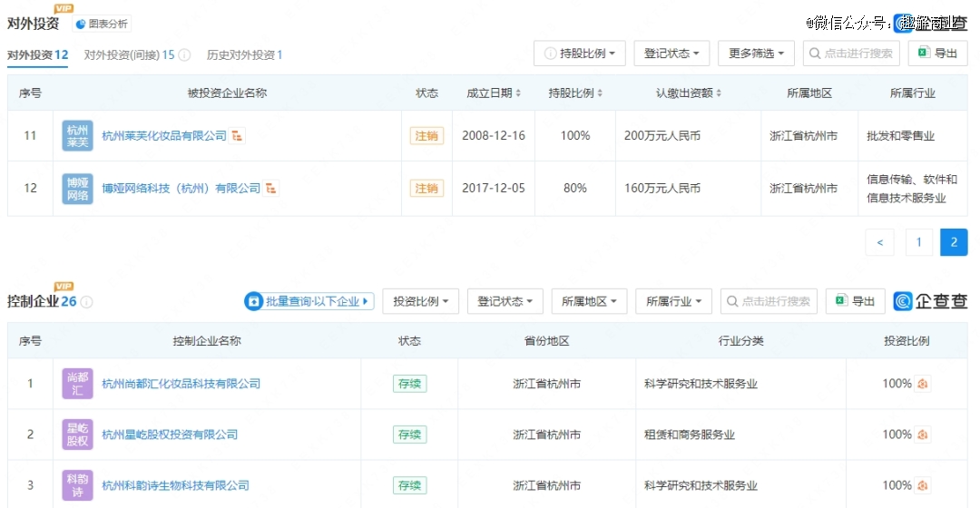Click 存续 status tag of 杭州科韵诗

pos(409,485)
